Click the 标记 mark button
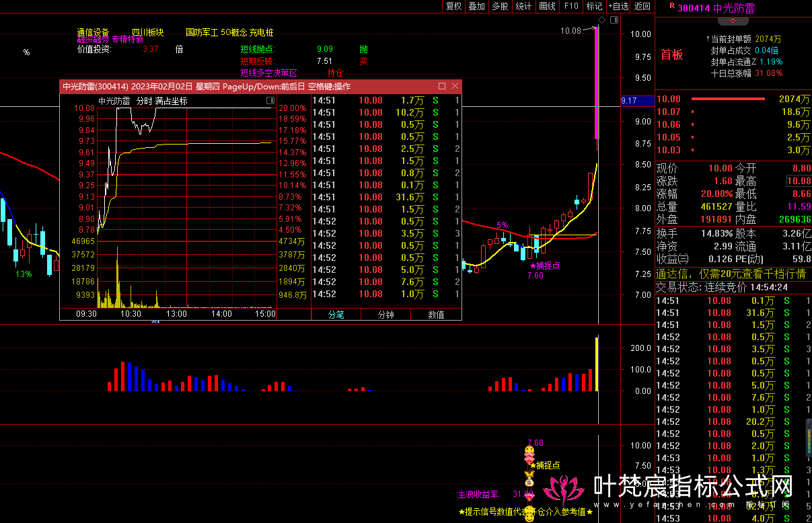 [x=594, y=6]
